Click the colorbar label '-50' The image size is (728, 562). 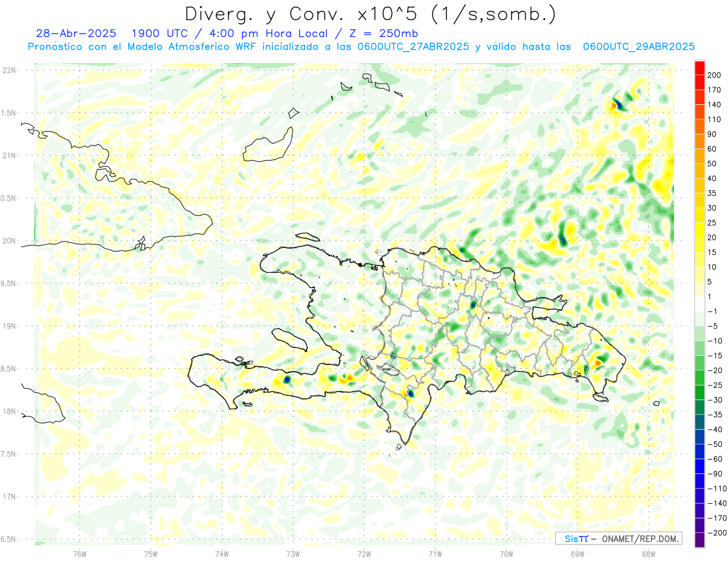tap(715, 444)
